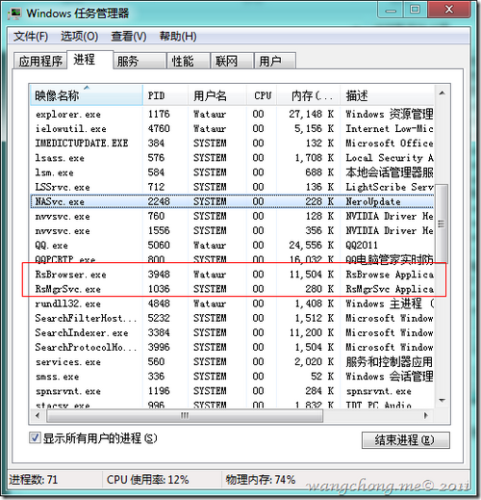481x500 pixels.
Task: Click the vertical scrollbar thumb
Action: [442, 223]
